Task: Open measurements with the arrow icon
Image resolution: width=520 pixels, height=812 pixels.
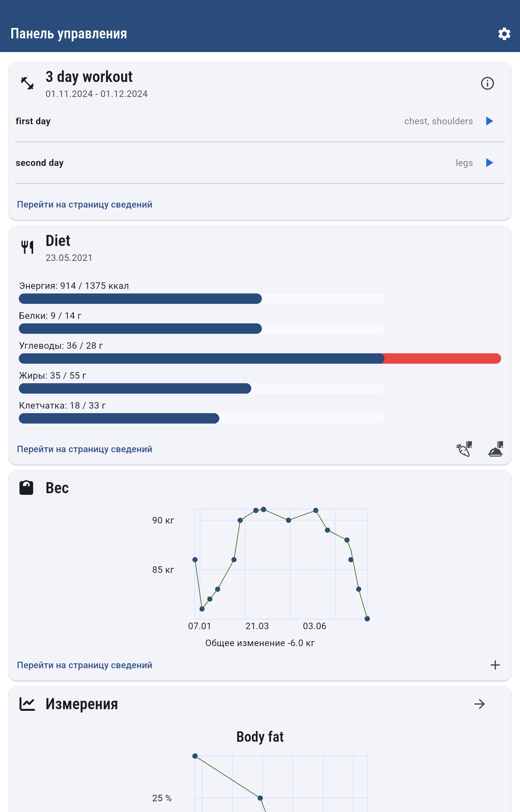Action: (x=479, y=704)
